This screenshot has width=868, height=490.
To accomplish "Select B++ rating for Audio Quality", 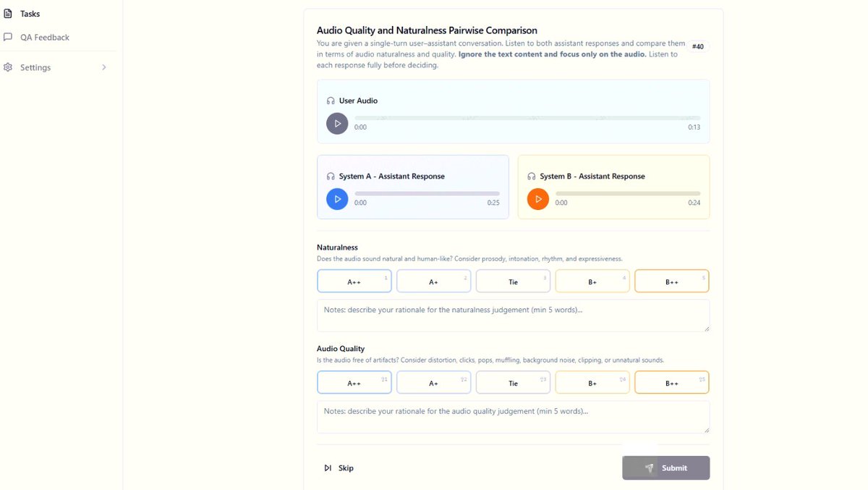I will pos(672,383).
